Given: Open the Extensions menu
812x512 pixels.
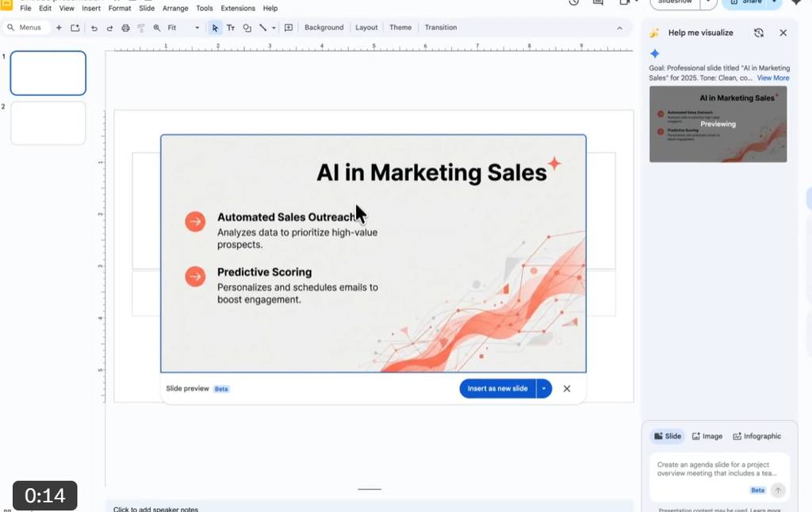Looking at the screenshot, I should (x=238, y=8).
